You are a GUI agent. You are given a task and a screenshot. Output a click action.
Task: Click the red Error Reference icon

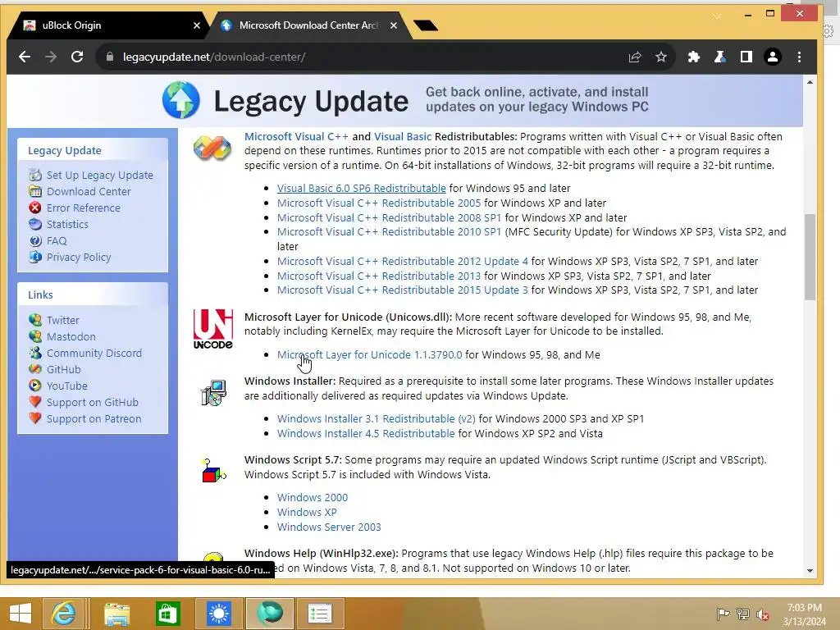coord(35,208)
